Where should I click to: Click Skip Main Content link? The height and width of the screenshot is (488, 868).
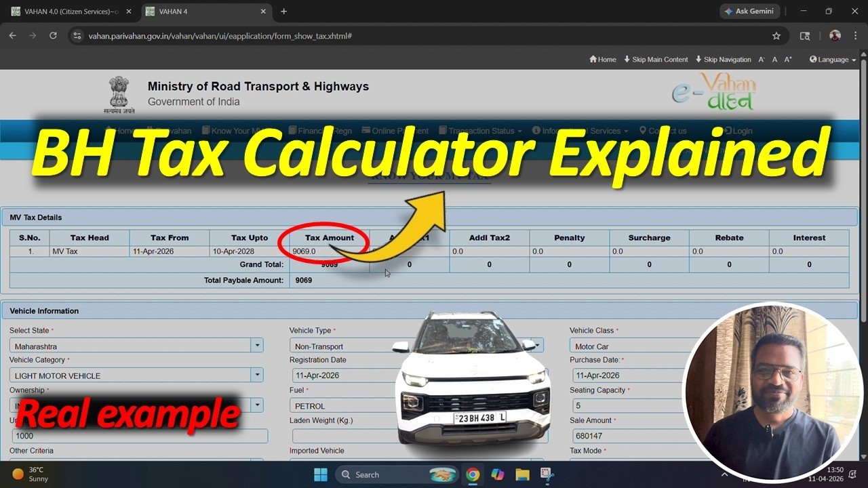656,60
